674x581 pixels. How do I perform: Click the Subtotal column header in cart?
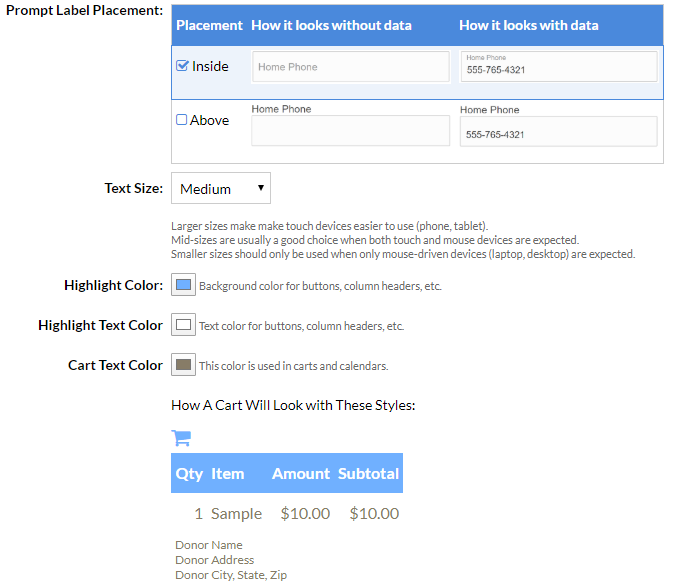[368, 474]
